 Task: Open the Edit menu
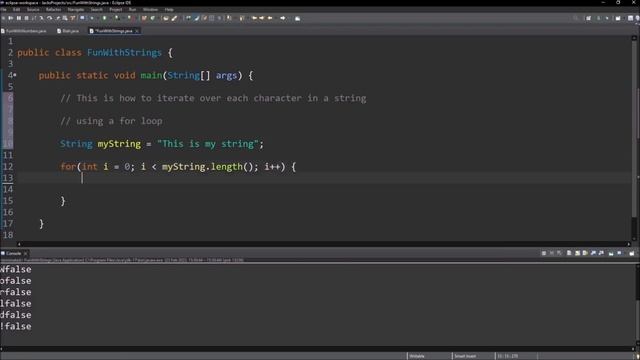tap(16, 9)
